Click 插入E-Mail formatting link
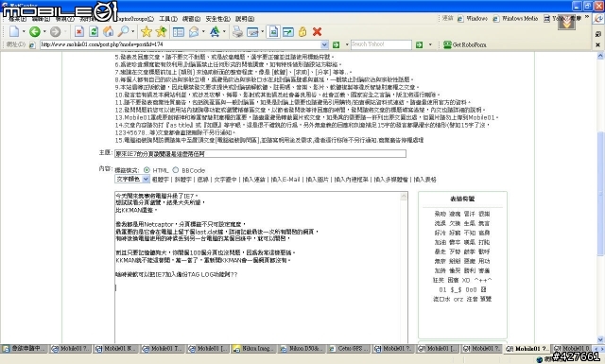This screenshot has width=605, height=364. click(285, 180)
